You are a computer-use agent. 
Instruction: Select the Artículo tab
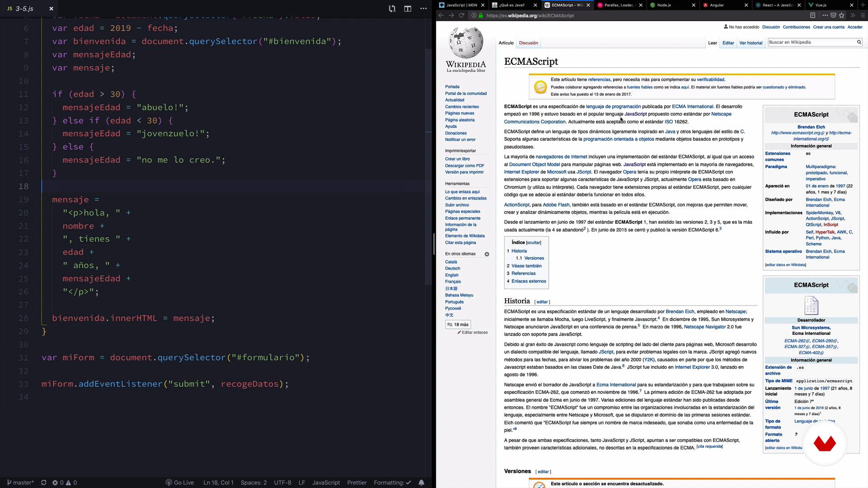point(506,43)
